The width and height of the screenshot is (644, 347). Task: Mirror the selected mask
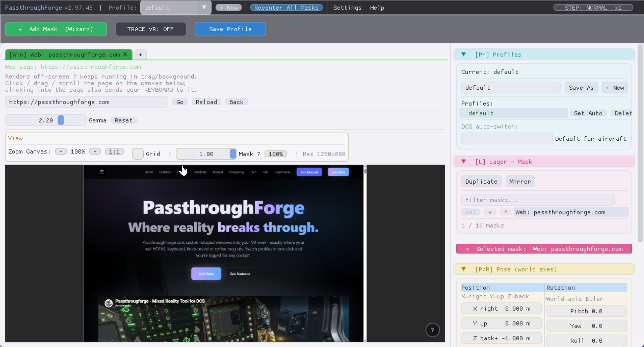point(520,181)
